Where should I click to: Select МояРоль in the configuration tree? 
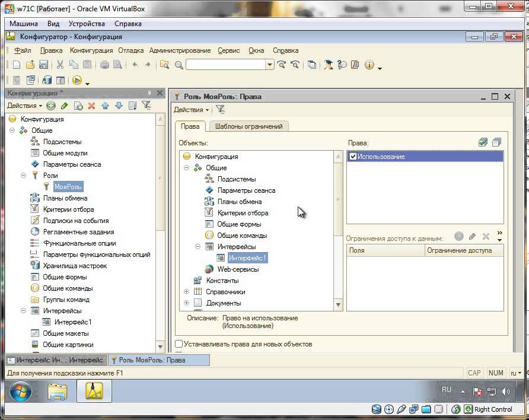(68, 187)
